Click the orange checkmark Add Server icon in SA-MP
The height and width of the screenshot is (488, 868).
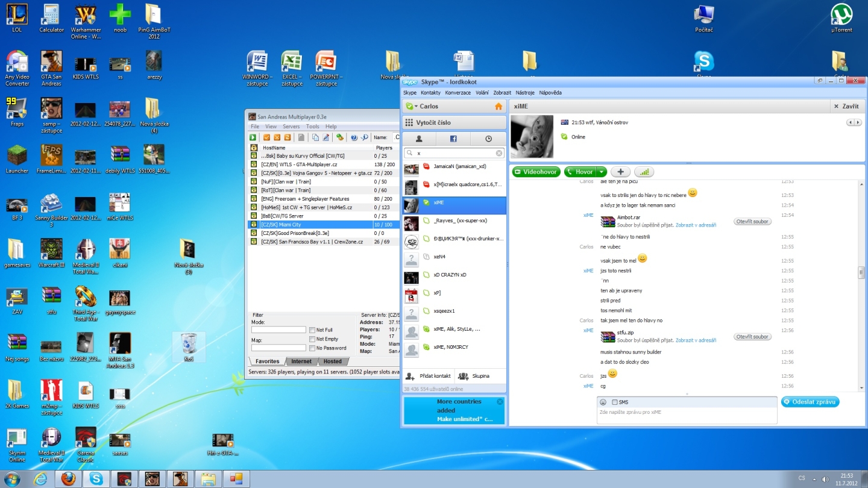pos(266,137)
